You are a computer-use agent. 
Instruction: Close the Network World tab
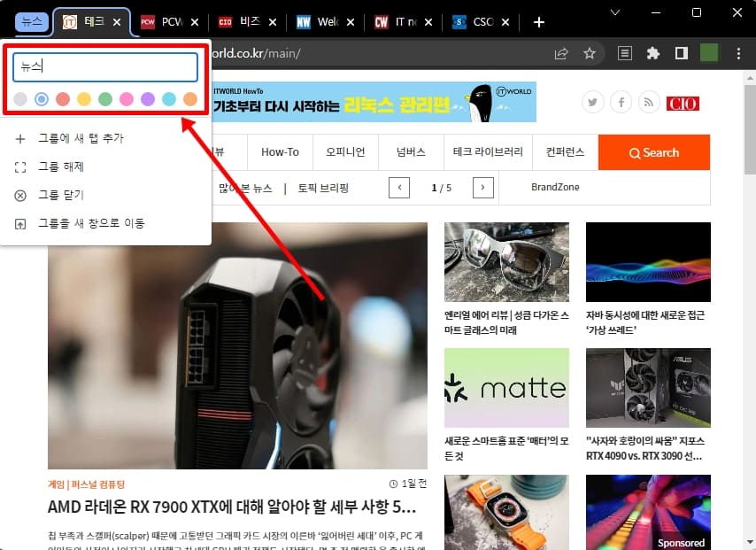coord(351,22)
